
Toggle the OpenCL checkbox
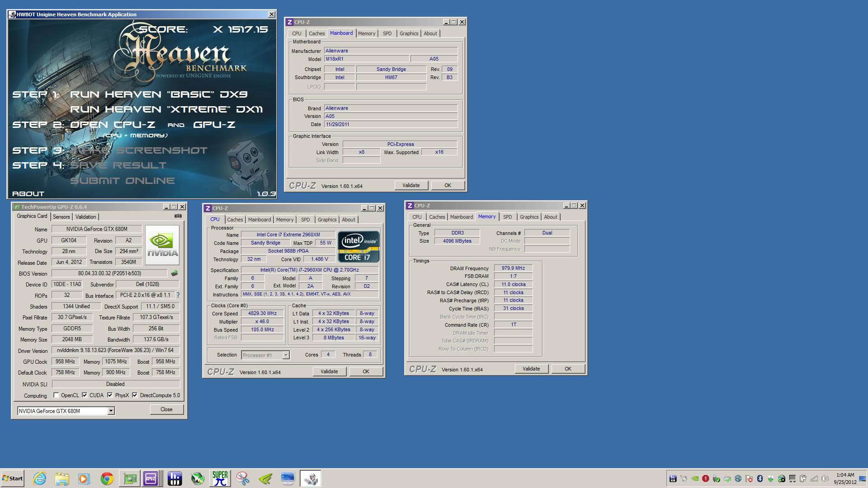point(56,395)
